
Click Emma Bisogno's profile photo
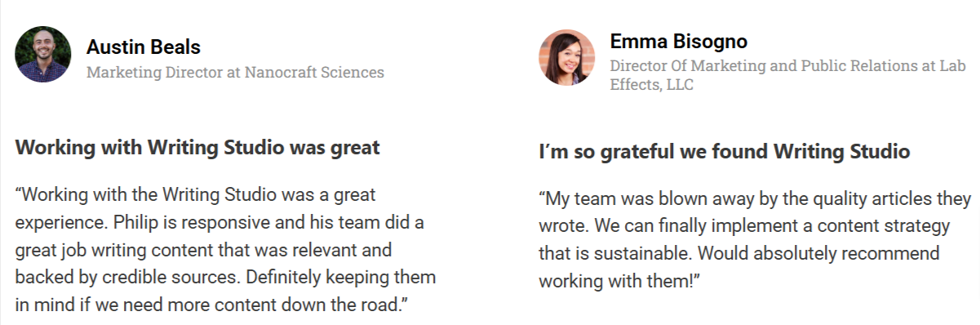(566, 57)
